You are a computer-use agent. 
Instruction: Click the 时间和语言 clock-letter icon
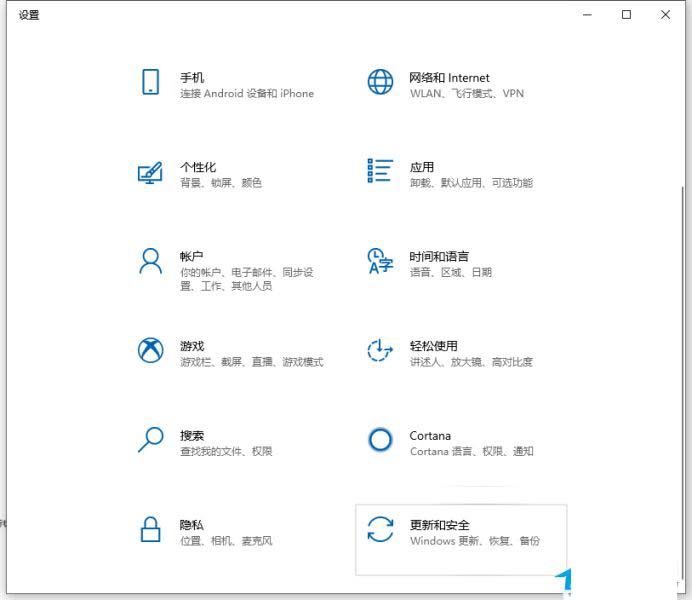point(380,261)
